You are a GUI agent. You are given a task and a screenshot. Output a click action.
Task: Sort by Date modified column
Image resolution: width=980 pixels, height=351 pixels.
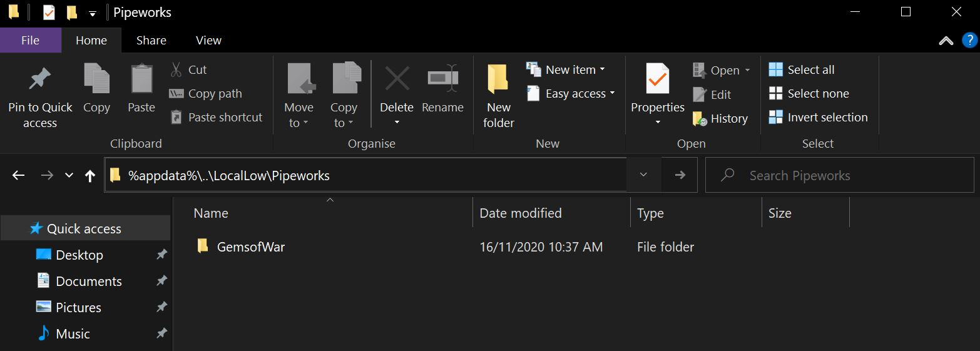point(551,213)
